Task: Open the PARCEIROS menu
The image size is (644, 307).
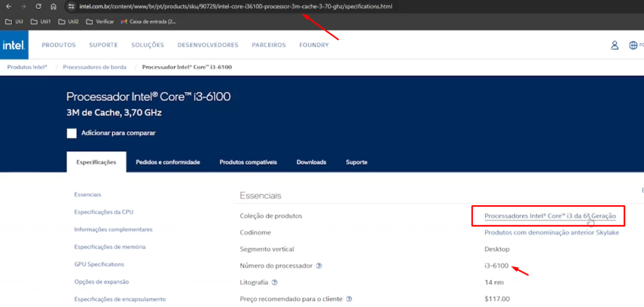Action: [x=269, y=45]
